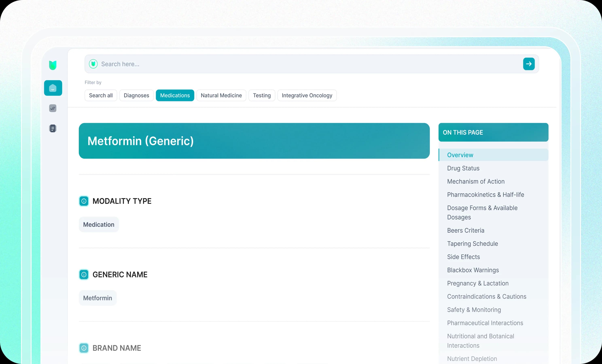Open Dosage Forms & Available Dosages

482,213
